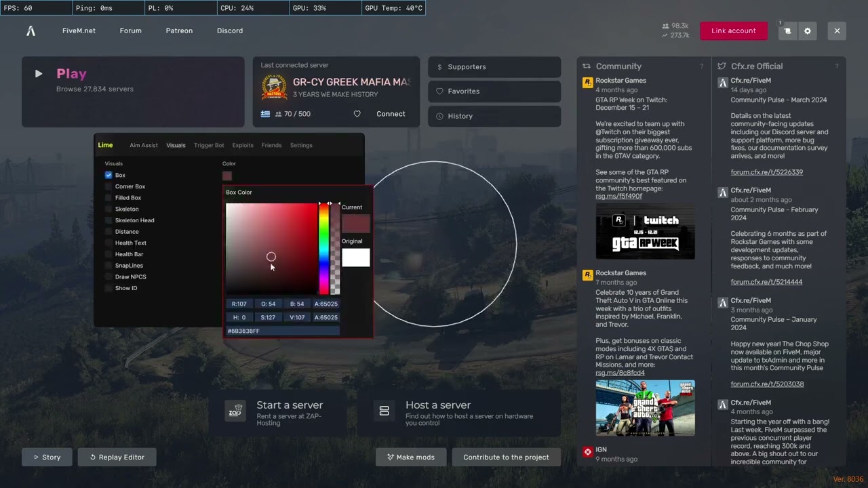
Task: Click Connect on last connected server
Action: (391, 114)
